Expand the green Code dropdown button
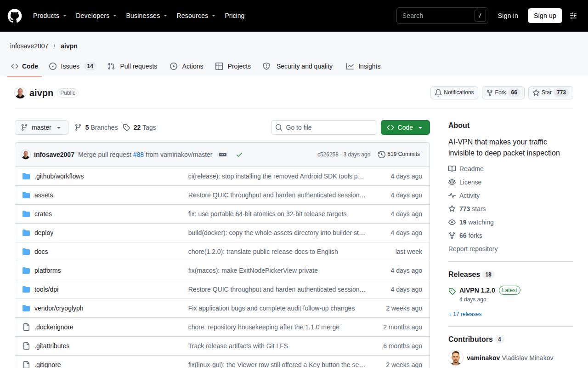The height and width of the screenshot is (368, 588). [x=405, y=127]
